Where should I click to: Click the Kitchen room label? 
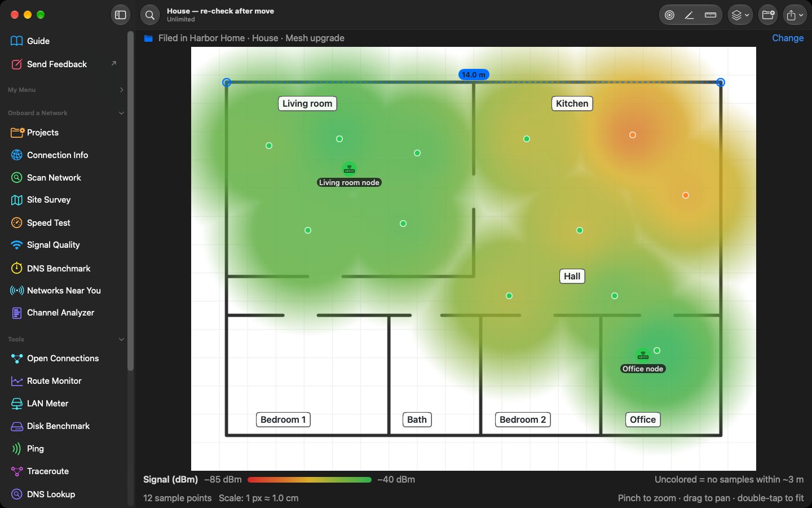pyautogui.click(x=572, y=103)
